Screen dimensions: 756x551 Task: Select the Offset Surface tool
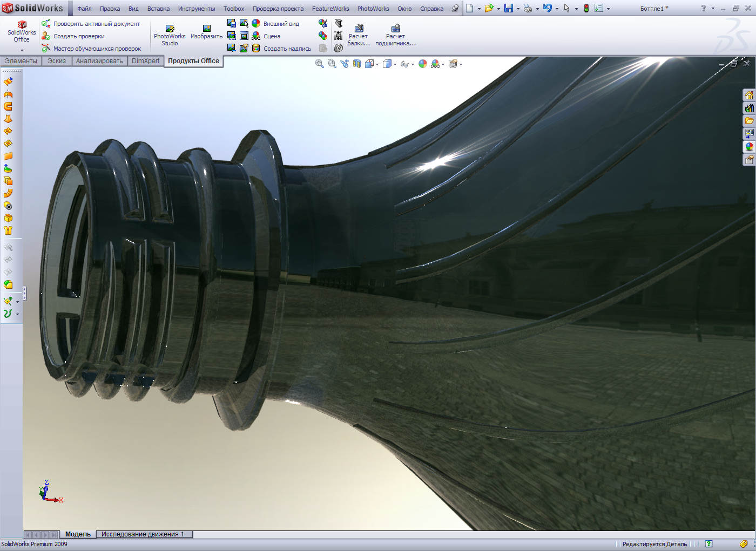(x=8, y=181)
